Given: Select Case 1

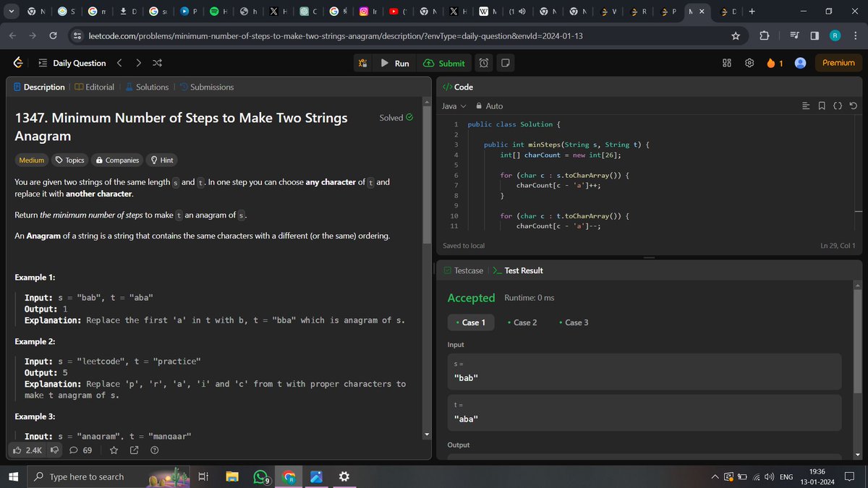Looking at the screenshot, I should [470, 322].
